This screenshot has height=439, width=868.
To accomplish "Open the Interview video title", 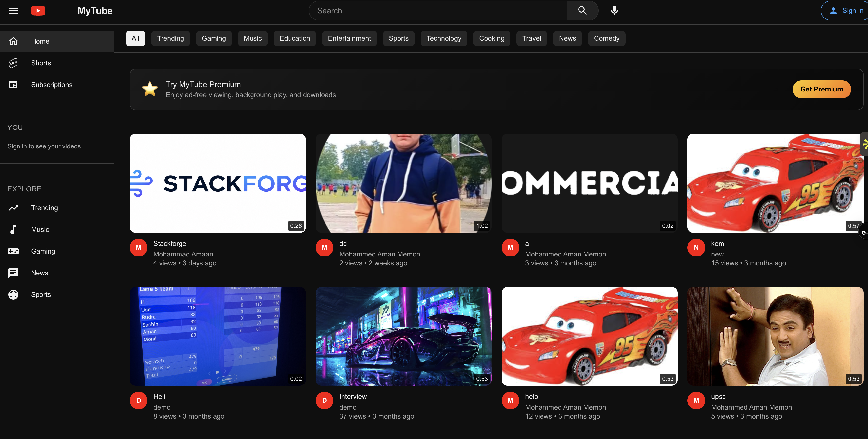I will [353, 397].
